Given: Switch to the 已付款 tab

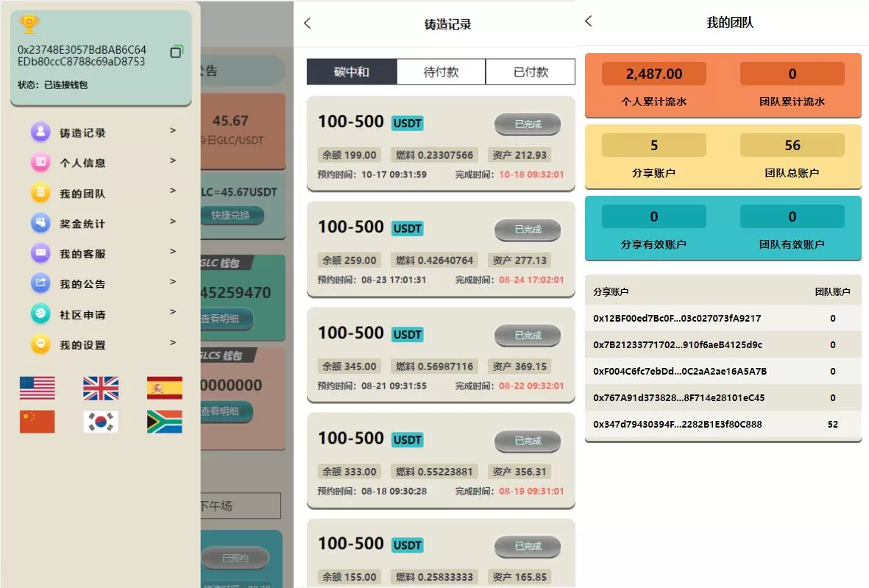Looking at the screenshot, I should pos(531,72).
